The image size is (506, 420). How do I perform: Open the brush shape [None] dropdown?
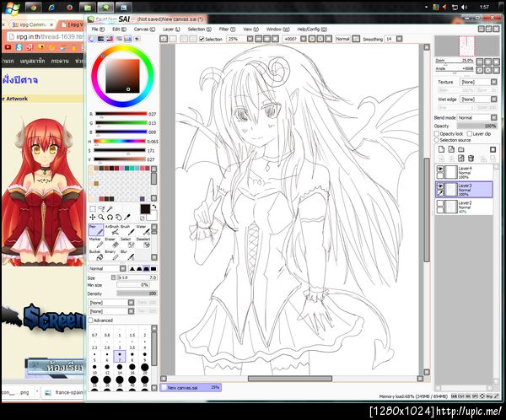[111, 303]
